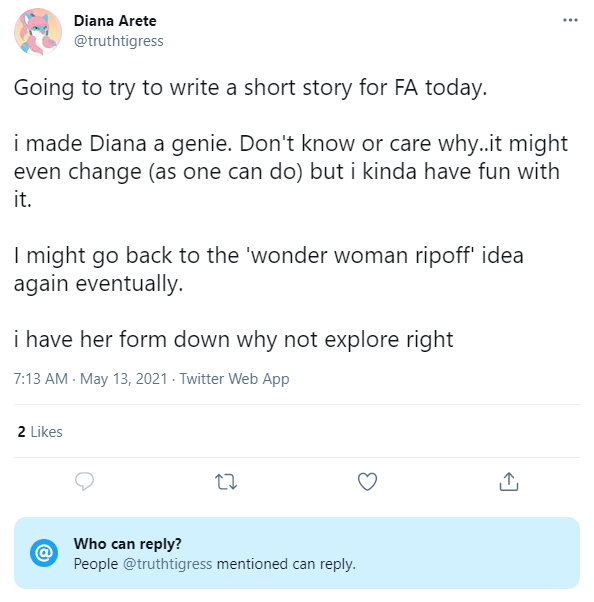Image resolution: width=594 pixels, height=602 pixels.
Task: Click the blue @ circle icon
Action: click(x=44, y=553)
